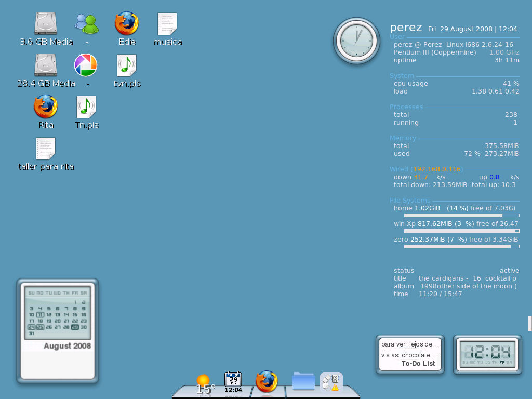Click the win Xp file system usage bar
The width and height of the screenshot is (532, 399).
point(462,231)
